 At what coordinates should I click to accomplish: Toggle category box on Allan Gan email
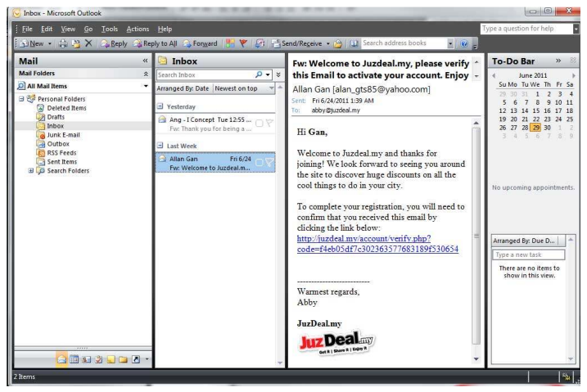tap(259, 162)
